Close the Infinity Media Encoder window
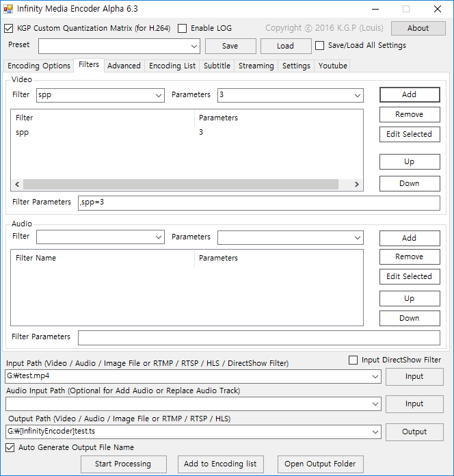This screenshot has width=454, height=476. click(x=438, y=9)
